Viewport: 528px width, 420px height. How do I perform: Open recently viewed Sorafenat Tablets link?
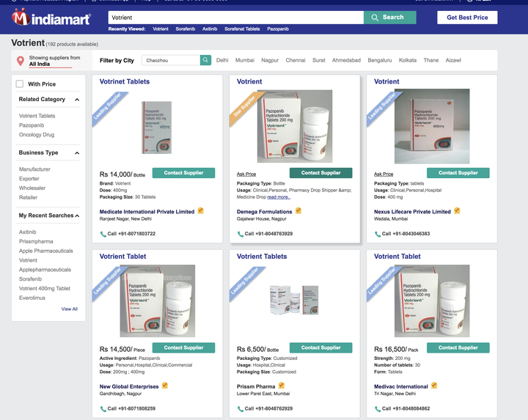click(x=242, y=29)
